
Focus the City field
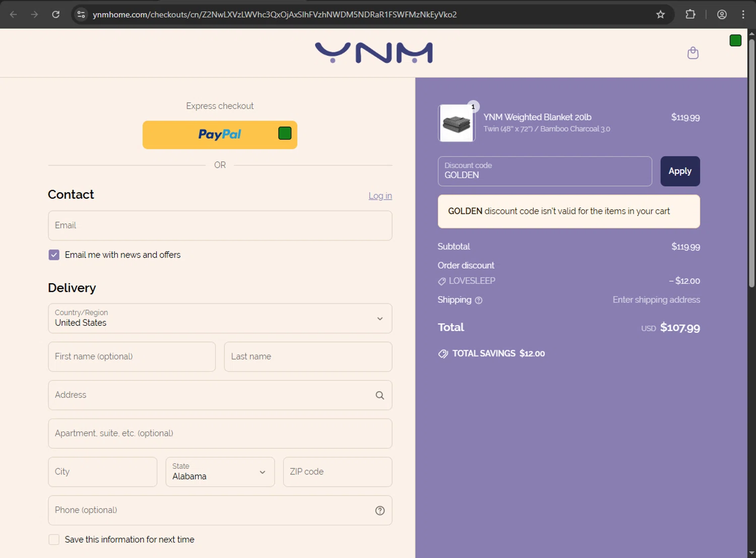click(x=103, y=472)
